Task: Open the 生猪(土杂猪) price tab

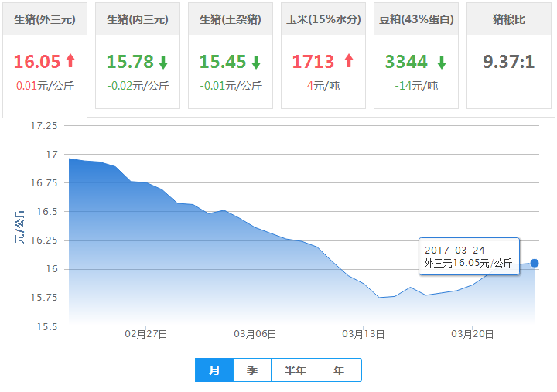Action: pyautogui.click(x=231, y=19)
